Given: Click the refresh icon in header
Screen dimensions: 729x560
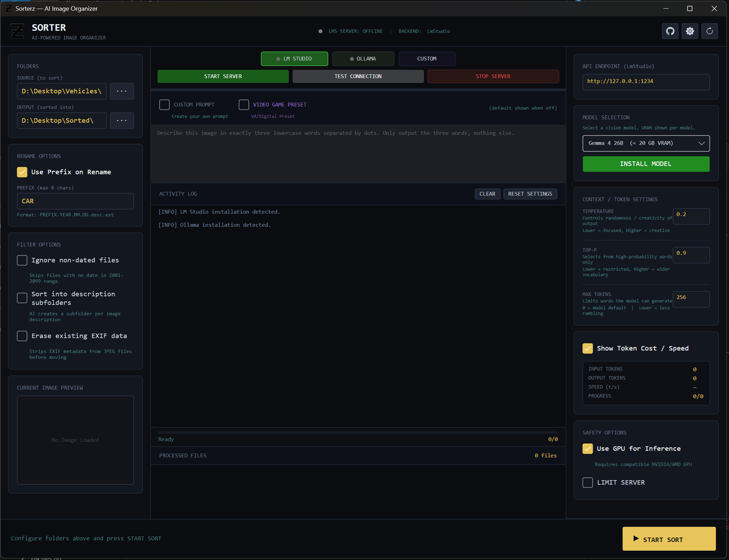Looking at the screenshot, I should [710, 31].
